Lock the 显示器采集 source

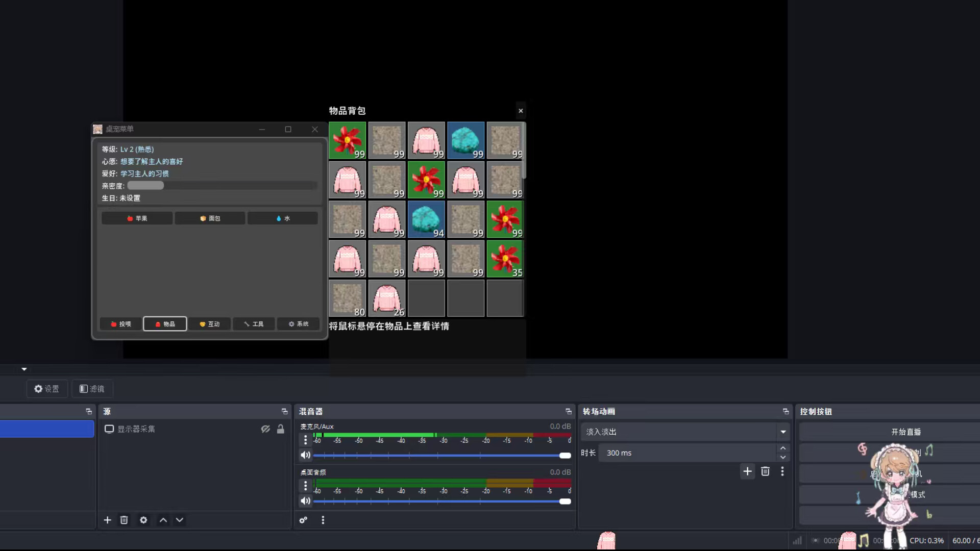pyautogui.click(x=281, y=429)
